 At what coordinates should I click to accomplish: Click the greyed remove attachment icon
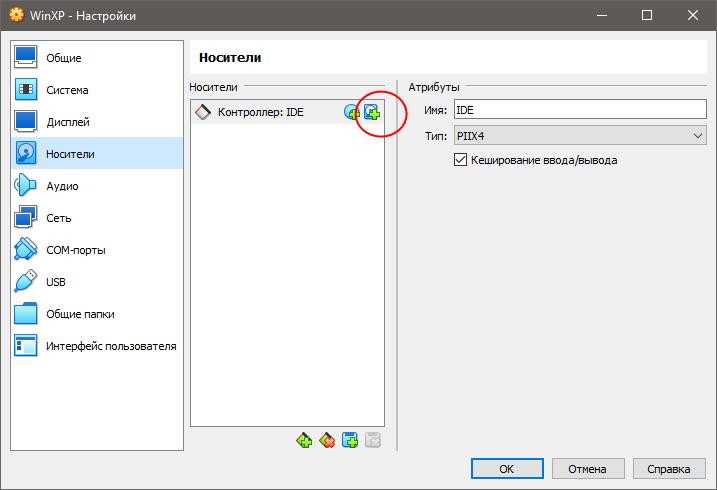point(373,441)
